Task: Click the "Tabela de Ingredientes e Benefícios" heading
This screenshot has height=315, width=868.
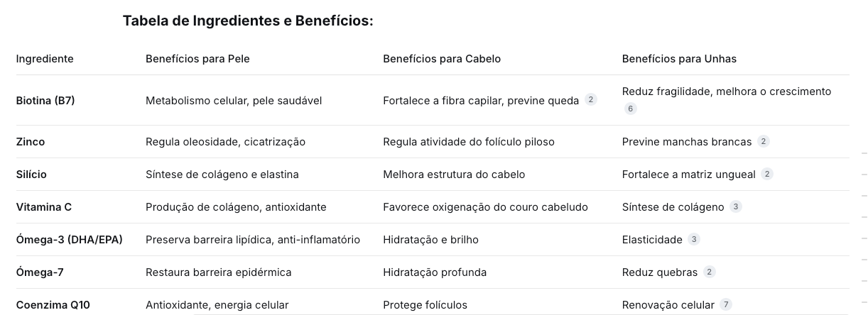Action: pos(248,21)
